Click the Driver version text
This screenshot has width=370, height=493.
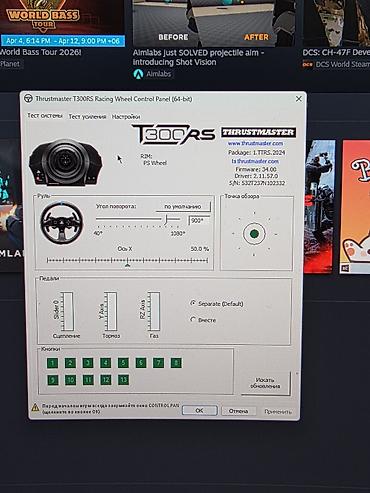(x=256, y=176)
